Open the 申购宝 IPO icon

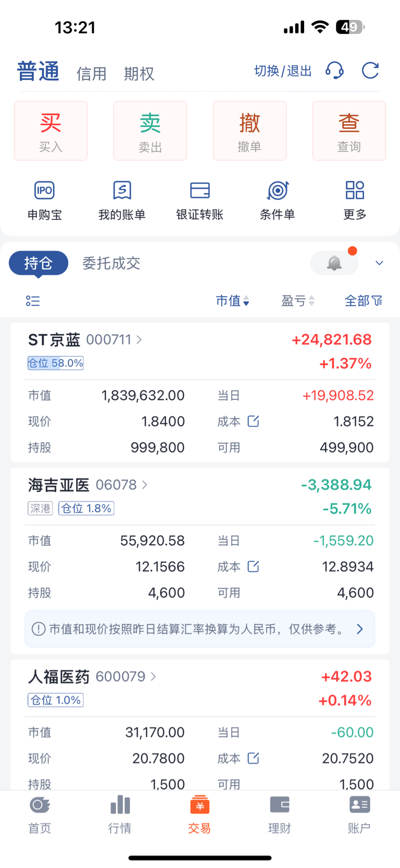point(44,191)
